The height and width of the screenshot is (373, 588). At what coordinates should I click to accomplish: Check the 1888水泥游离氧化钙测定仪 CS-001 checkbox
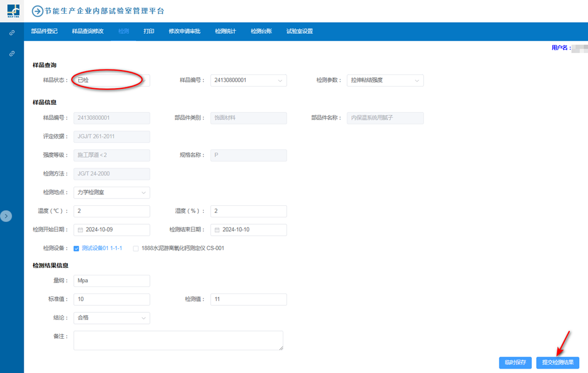[x=136, y=248]
